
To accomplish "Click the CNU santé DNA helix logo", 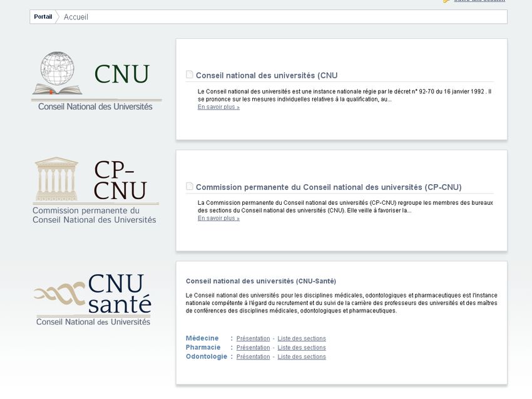I will [x=93, y=299].
